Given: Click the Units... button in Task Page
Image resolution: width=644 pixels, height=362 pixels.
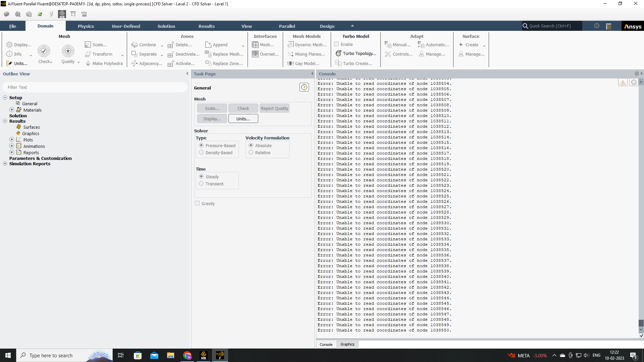Looking at the screenshot, I should 243,119.
